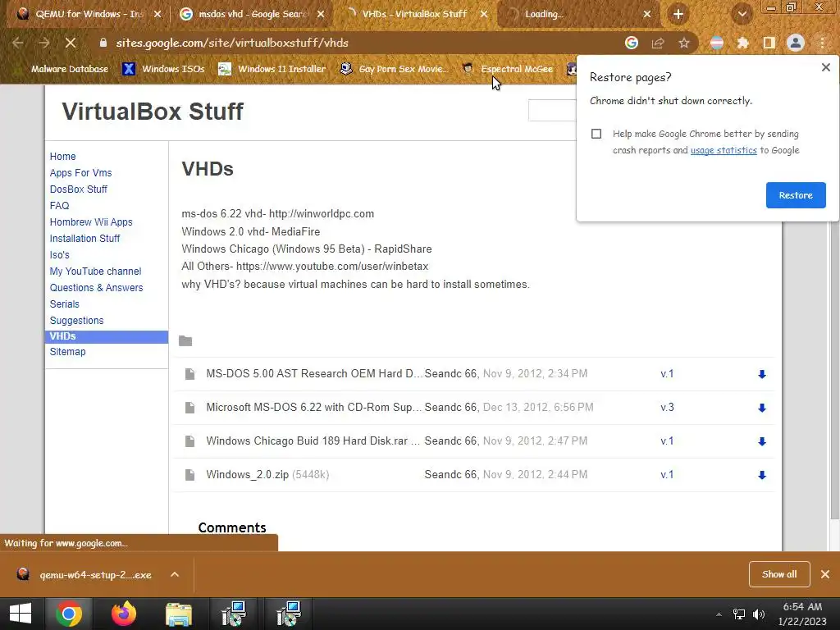Go to Home in sidebar
The width and height of the screenshot is (840, 630).
click(x=62, y=157)
